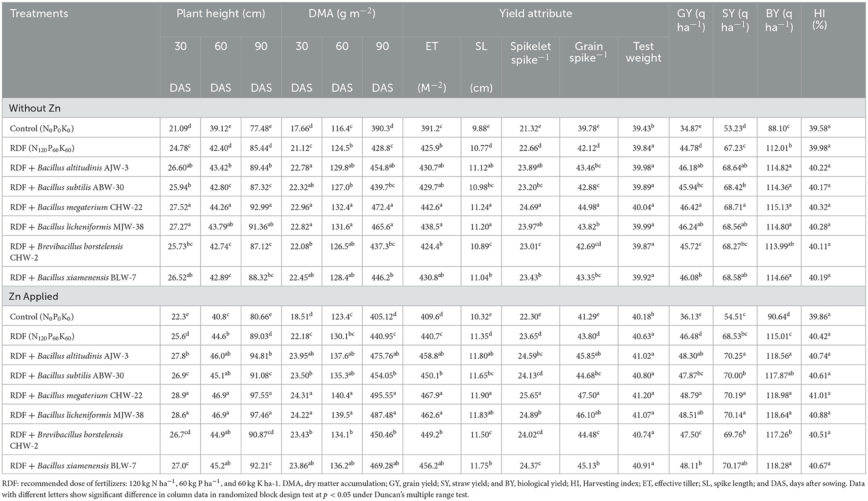This screenshot has height=501, width=868.
Task: Click the "Without Zn" section row
Action: [434, 108]
